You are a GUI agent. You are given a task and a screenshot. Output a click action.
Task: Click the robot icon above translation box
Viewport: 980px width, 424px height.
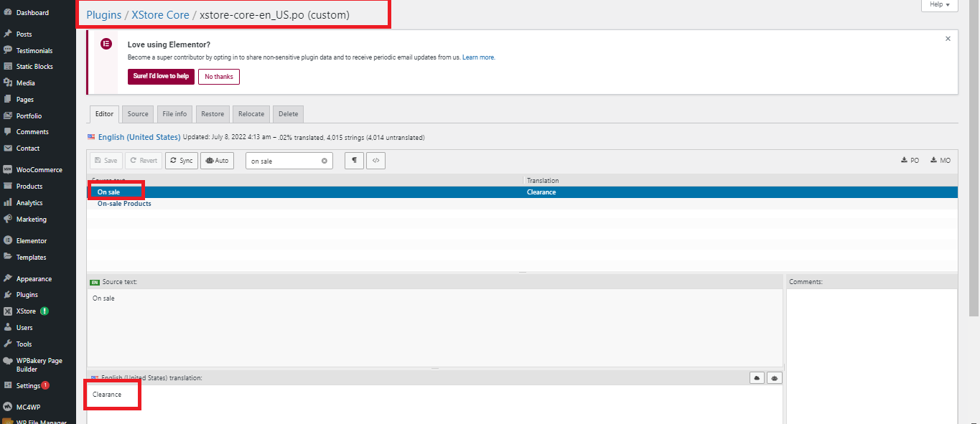click(774, 378)
